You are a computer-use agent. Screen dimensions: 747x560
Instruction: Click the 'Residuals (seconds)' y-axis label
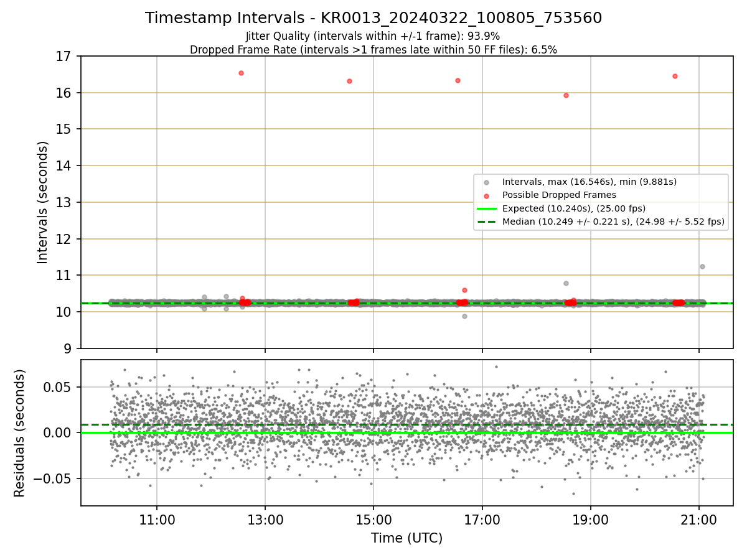click(20, 433)
